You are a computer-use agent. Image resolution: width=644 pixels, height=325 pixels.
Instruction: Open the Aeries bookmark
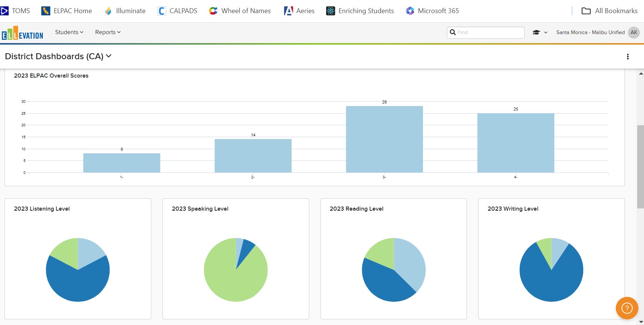299,11
